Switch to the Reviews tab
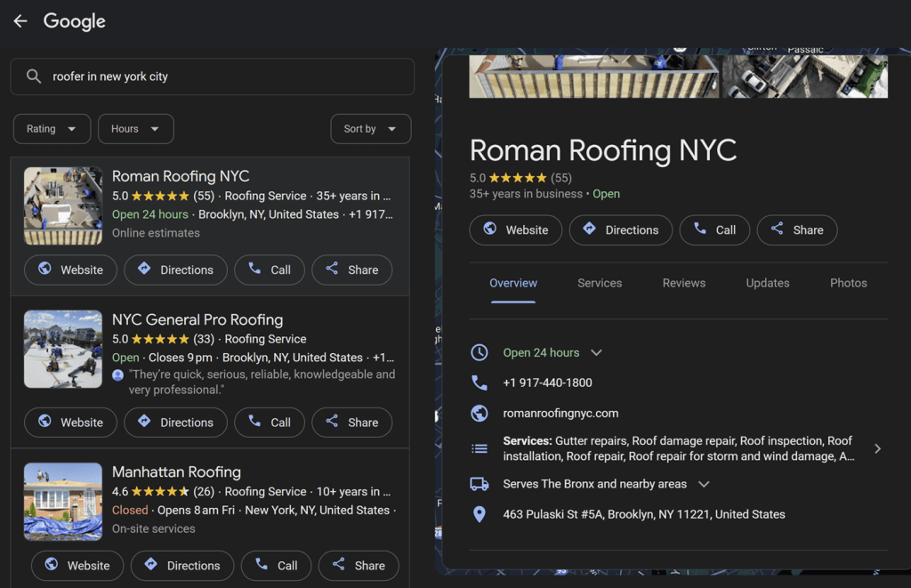 tap(683, 283)
